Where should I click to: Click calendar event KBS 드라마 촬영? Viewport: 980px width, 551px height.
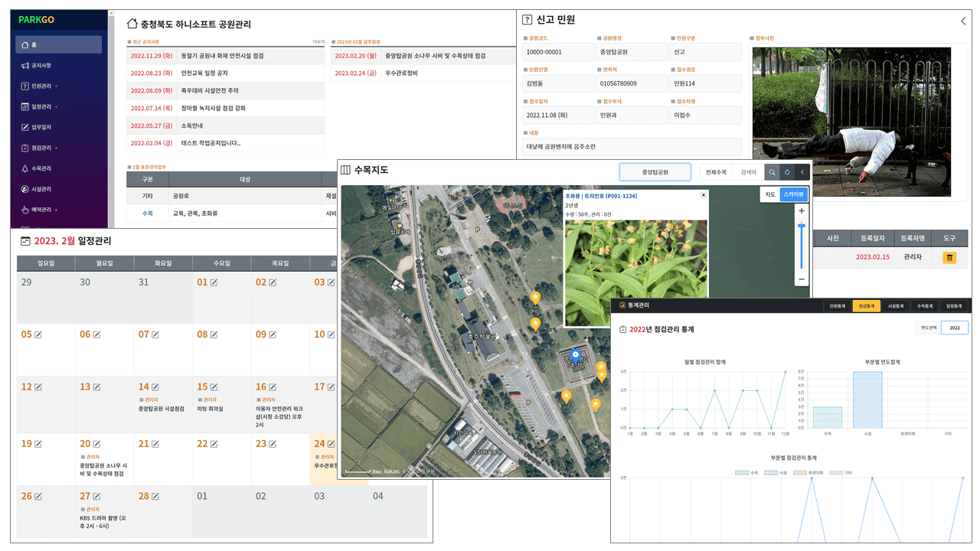pos(103,523)
